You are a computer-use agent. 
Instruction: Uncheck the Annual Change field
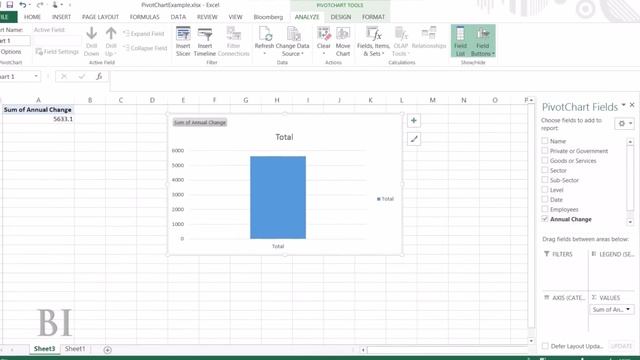(x=544, y=219)
